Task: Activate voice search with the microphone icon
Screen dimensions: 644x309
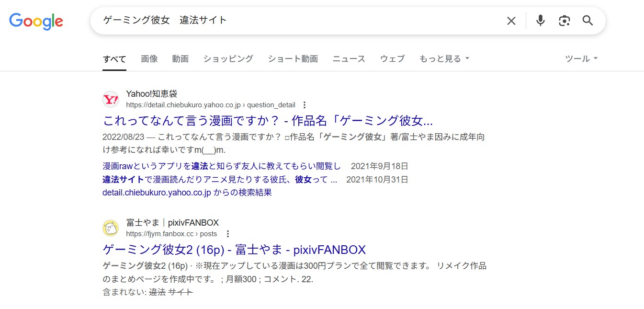Action: click(x=540, y=21)
